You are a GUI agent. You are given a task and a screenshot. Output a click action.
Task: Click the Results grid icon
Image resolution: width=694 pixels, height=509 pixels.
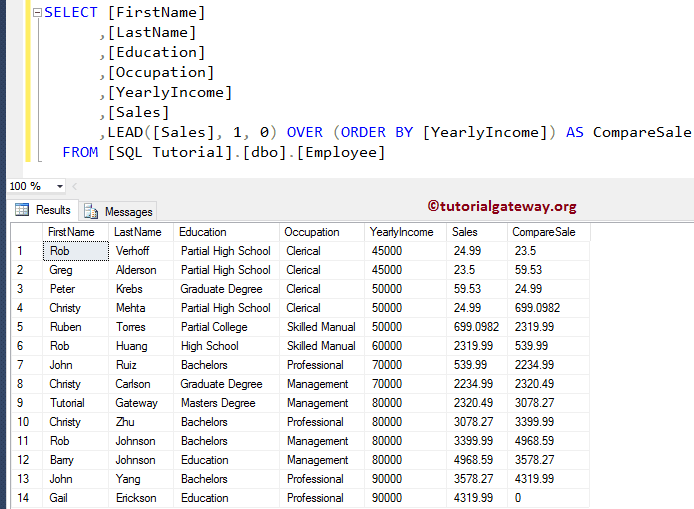coord(22,209)
